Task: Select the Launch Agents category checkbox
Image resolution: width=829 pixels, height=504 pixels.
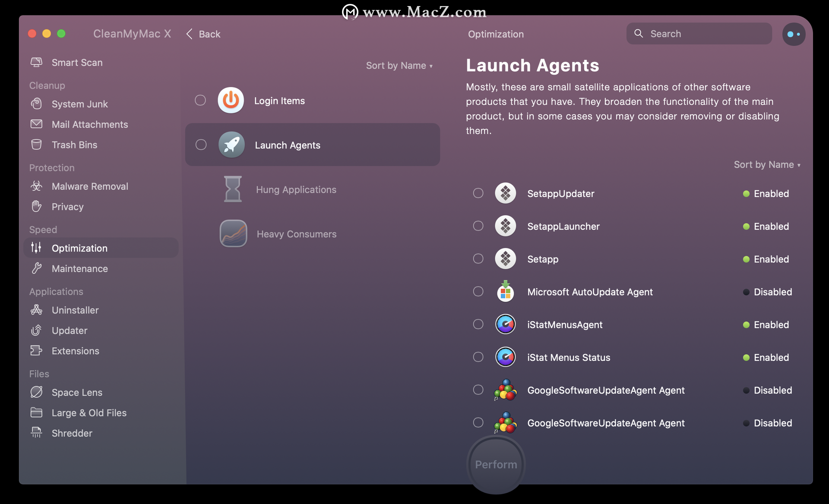Action: (201, 145)
